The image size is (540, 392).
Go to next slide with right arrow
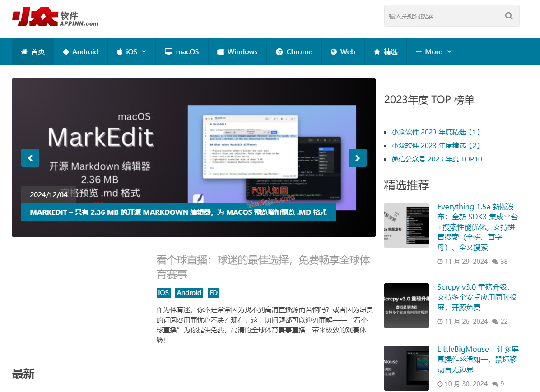pos(357,158)
